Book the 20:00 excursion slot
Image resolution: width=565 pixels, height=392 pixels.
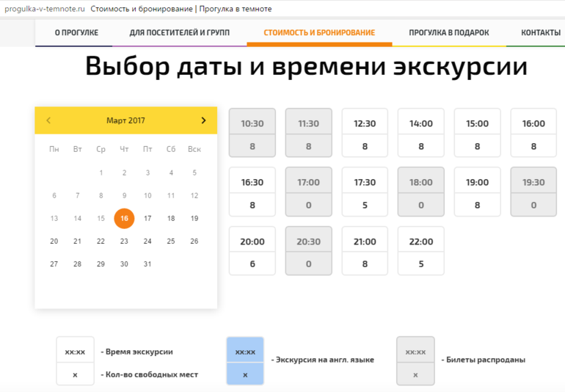252,251
